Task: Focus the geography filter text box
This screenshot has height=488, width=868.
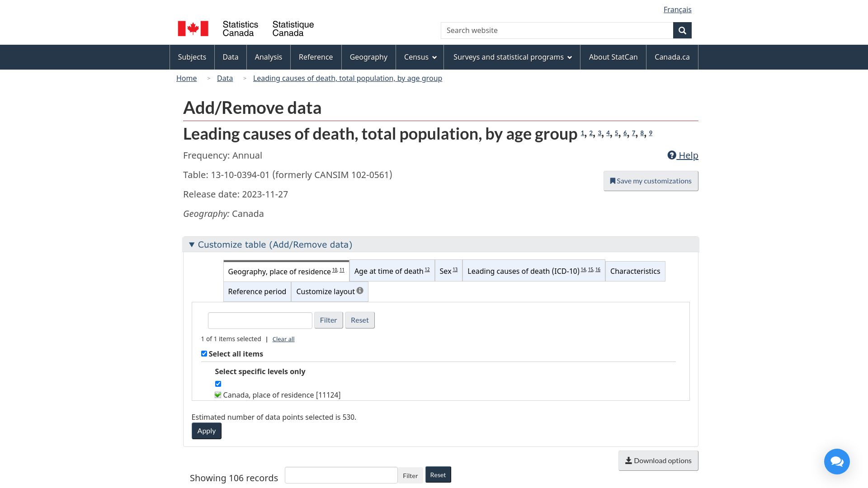Action: click(x=260, y=320)
